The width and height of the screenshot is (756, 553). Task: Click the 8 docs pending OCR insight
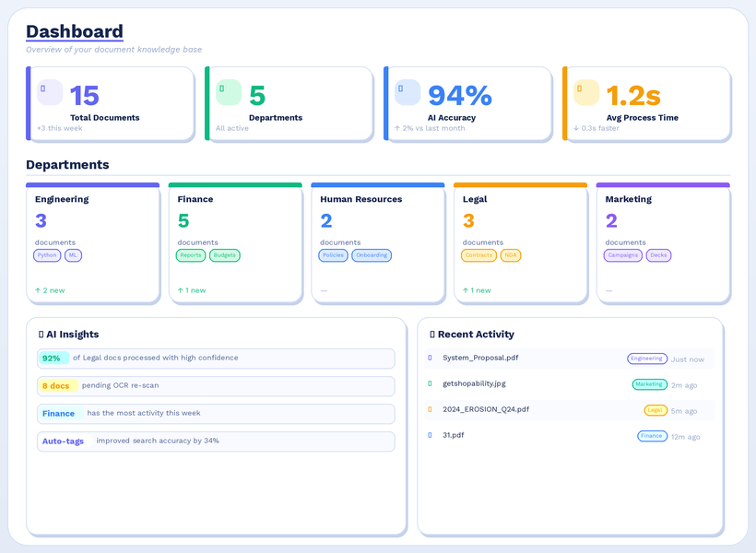point(216,386)
